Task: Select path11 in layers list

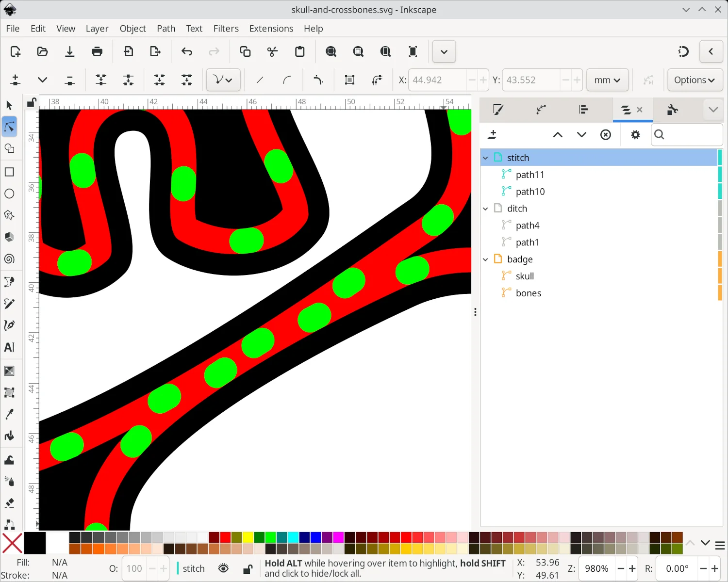Action: [598, 175]
